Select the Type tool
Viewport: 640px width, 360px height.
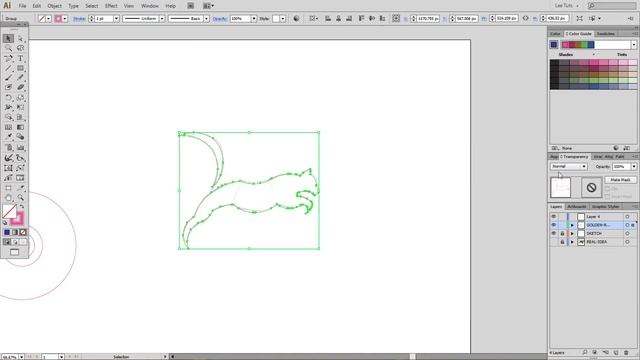click(x=20, y=58)
